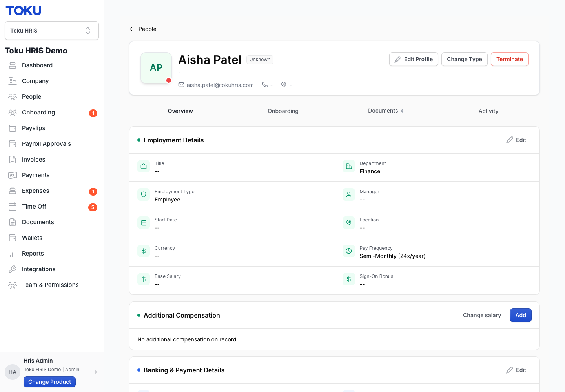Click the Onboarding notification badge

[93, 113]
